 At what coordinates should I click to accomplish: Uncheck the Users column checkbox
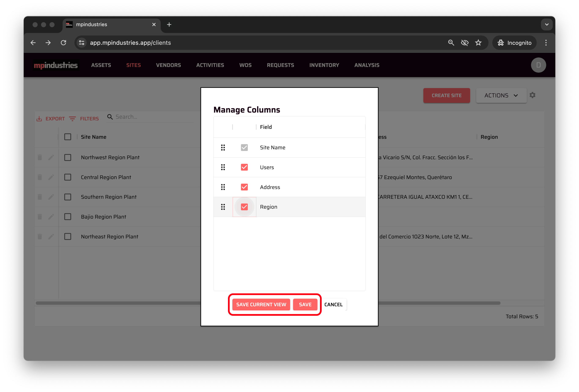click(244, 167)
